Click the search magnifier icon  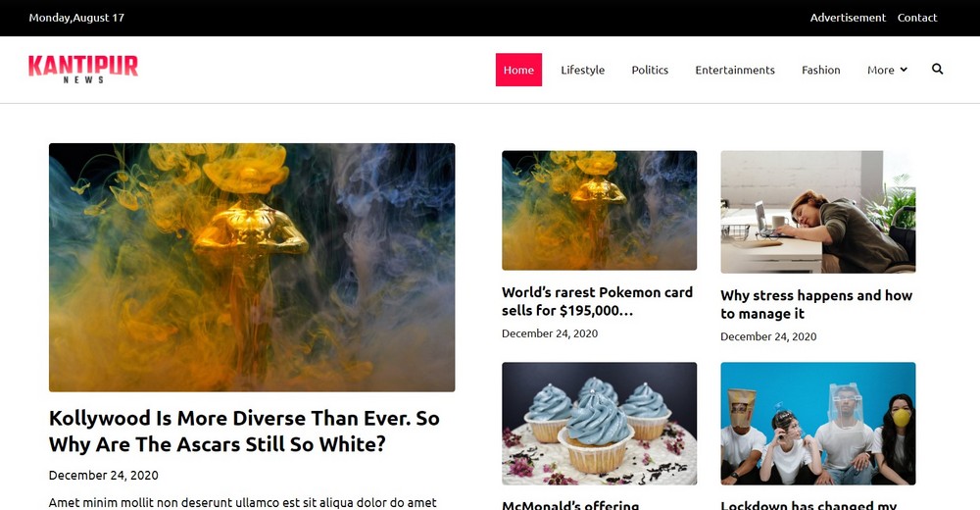(937, 69)
